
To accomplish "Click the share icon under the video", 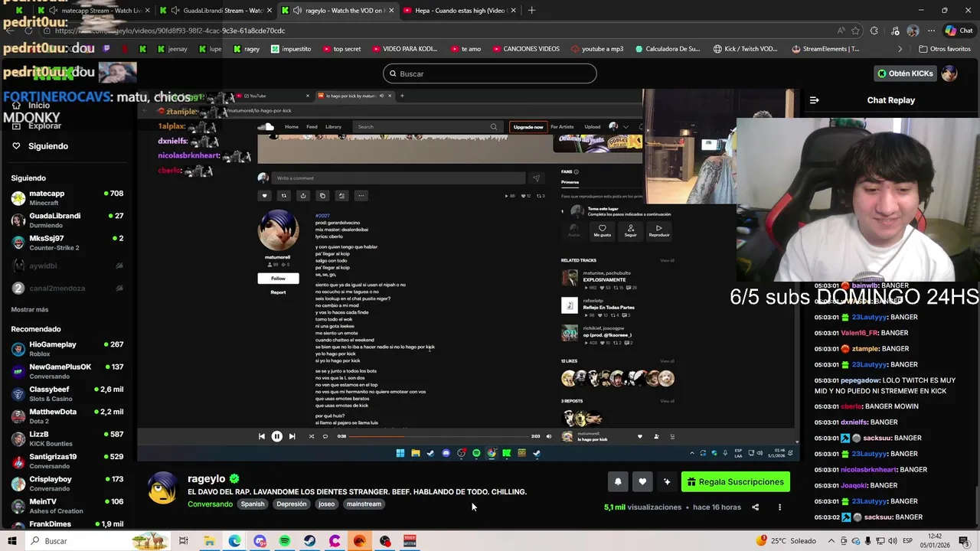I will (x=755, y=507).
